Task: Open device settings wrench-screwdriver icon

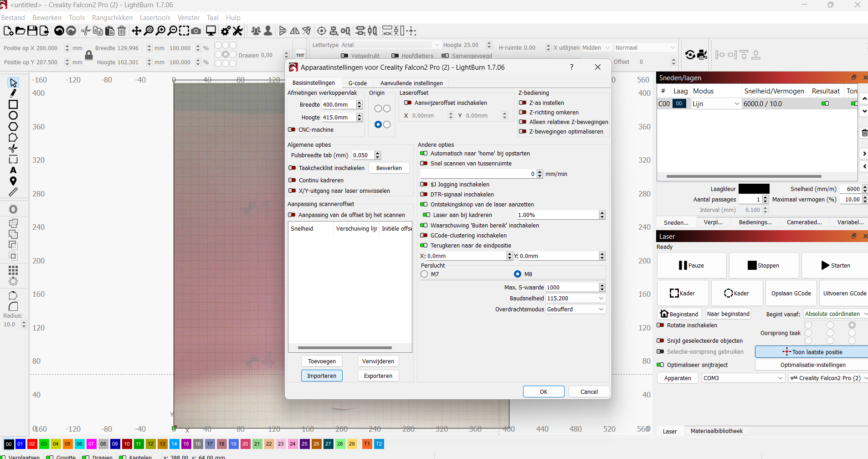Action: tap(238, 31)
